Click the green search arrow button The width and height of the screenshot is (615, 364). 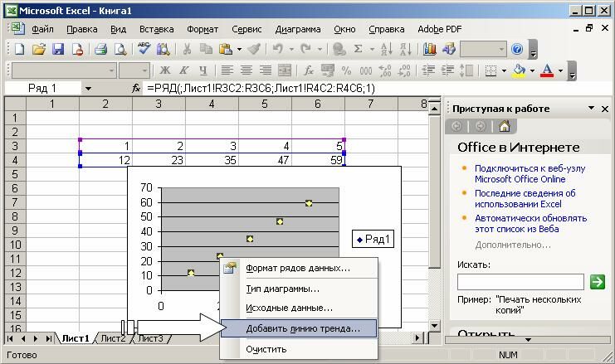(x=598, y=282)
